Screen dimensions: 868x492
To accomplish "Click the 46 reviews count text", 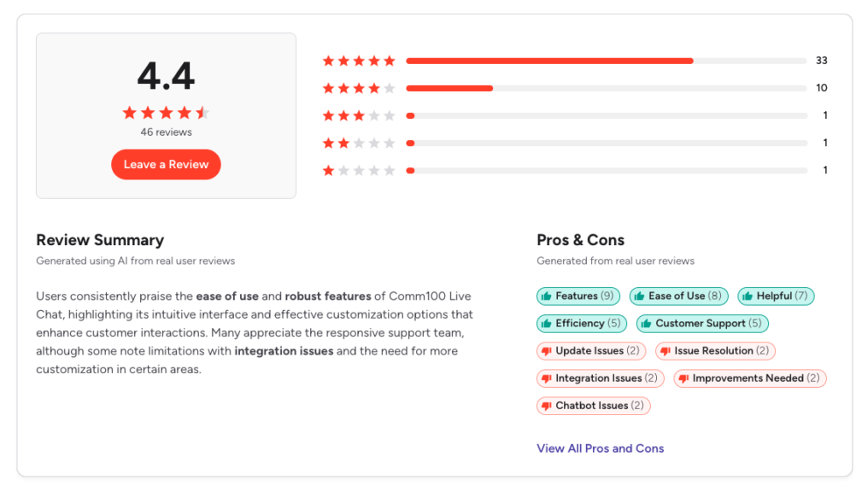I will [x=166, y=132].
